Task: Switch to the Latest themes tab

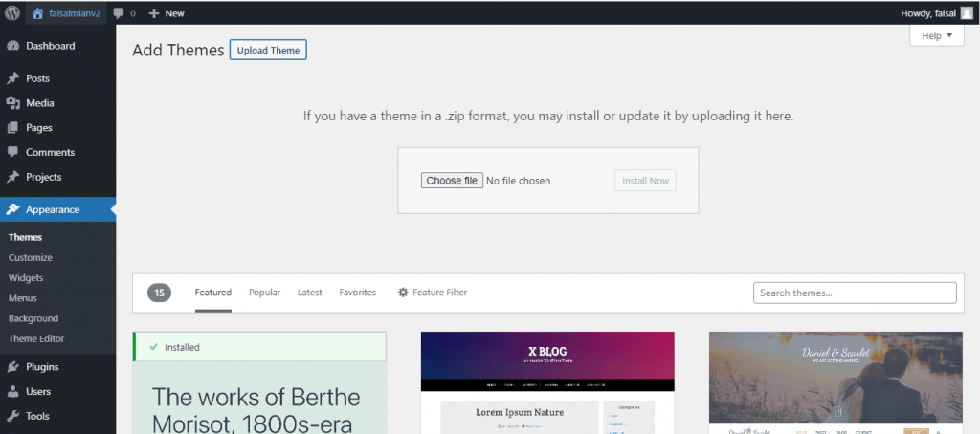Action: pos(310,293)
